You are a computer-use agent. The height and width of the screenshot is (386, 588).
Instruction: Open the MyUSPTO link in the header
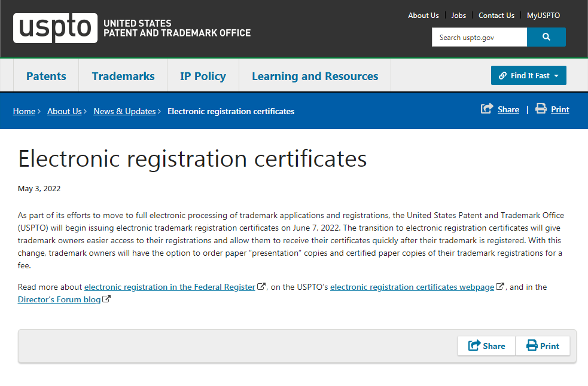point(543,16)
